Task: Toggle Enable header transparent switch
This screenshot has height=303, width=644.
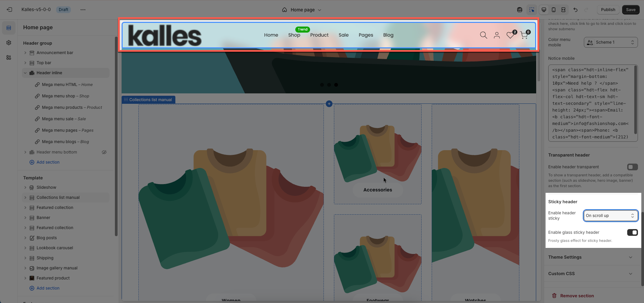Action: (x=632, y=167)
